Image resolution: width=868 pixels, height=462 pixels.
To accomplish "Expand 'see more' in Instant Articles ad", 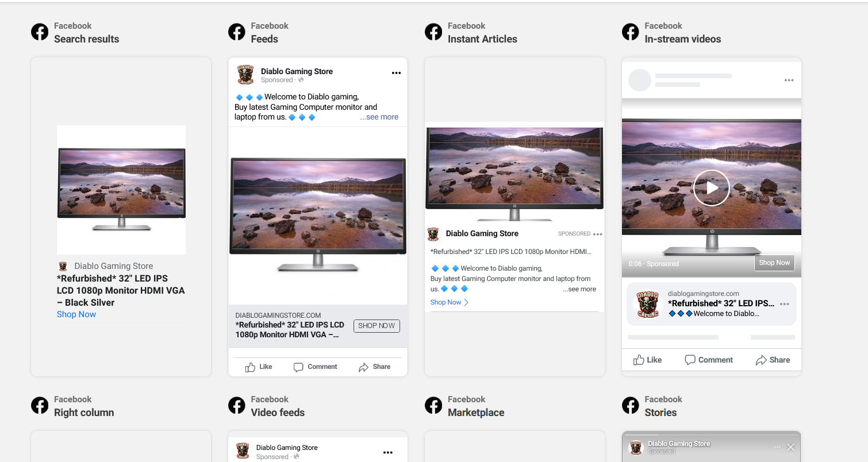I will click(x=579, y=290).
